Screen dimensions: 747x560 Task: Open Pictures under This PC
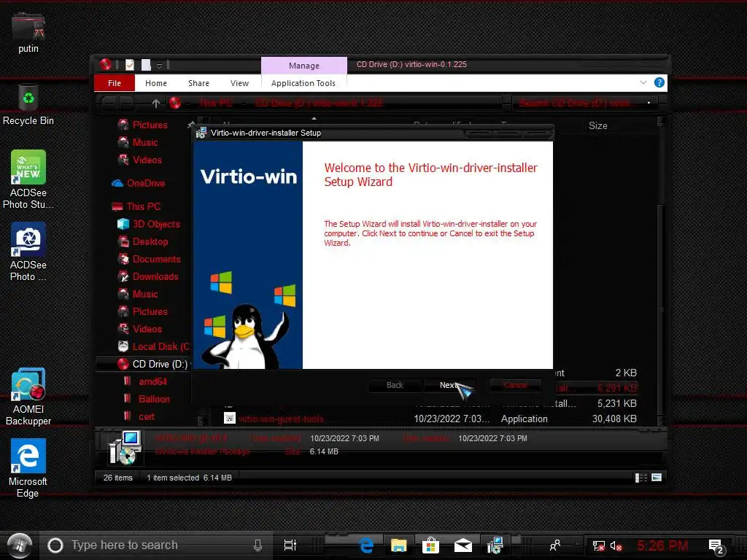pos(150,312)
